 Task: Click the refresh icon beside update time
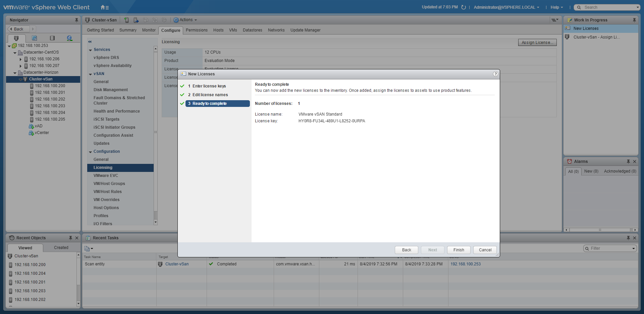[464, 7]
